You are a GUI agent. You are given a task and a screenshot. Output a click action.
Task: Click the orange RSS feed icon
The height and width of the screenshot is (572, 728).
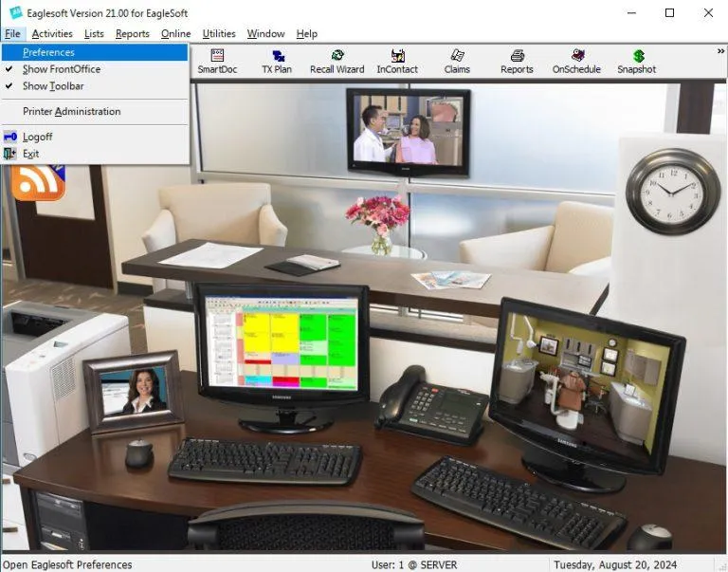[37, 183]
